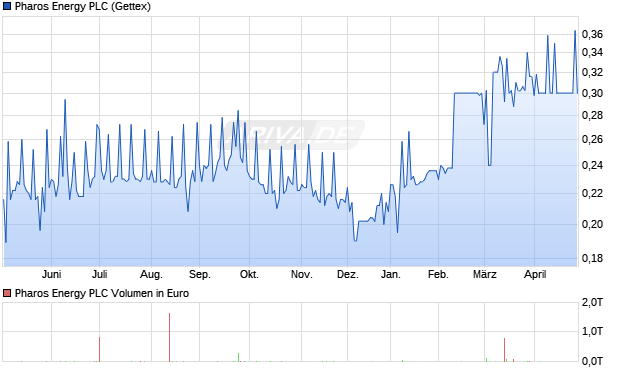Click the 'Pharos Energy PLC (Gettex)' chart title
Image resolution: width=620 pixels, height=371 pixels.
[83, 7]
